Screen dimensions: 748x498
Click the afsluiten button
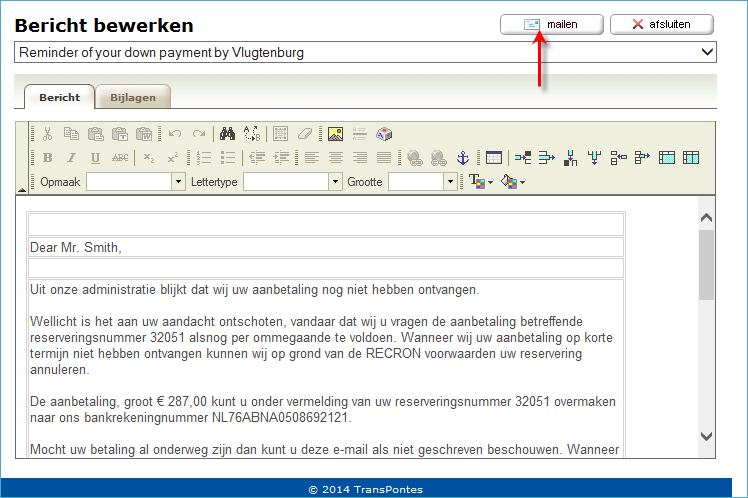click(x=661, y=24)
